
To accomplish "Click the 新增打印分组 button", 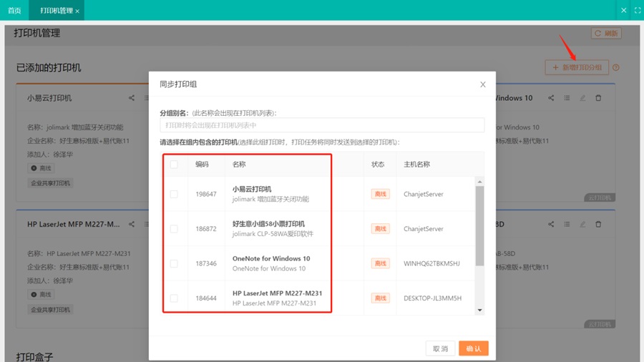I will (577, 67).
